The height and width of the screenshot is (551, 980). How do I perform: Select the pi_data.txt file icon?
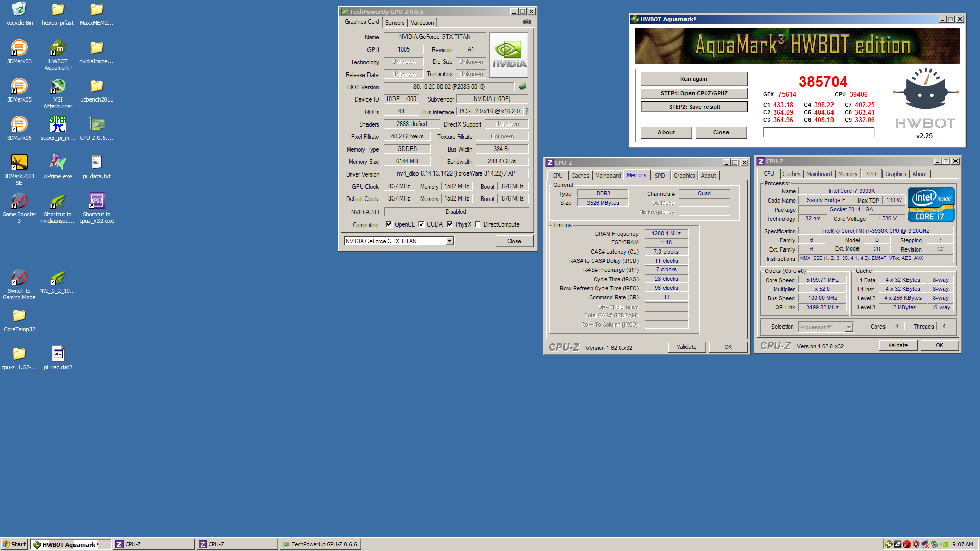tap(96, 166)
